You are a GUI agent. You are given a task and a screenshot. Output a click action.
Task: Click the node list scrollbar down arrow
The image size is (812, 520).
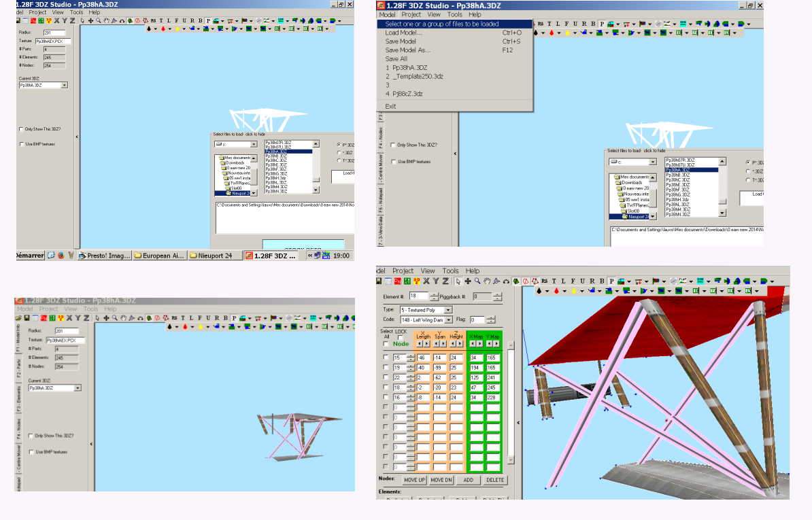(x=511, y=460)
